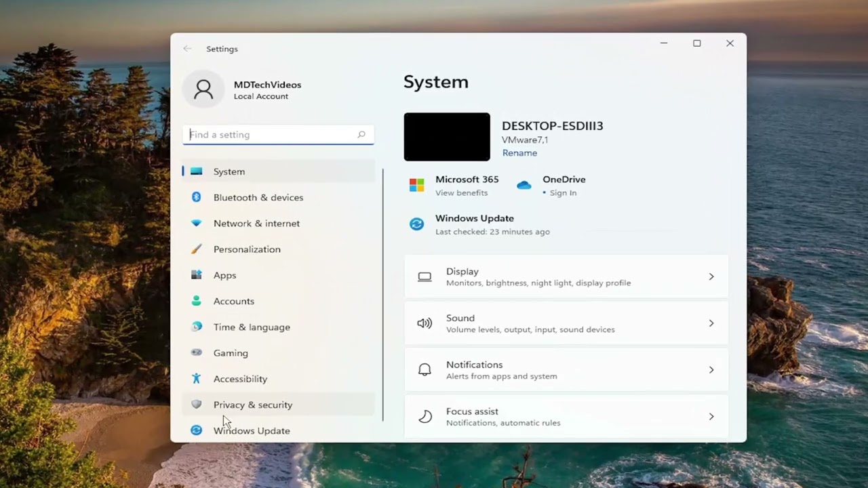Click the System monitor icon in sidebar
Screen dimensions: 868x488
(x=196, y=171)
